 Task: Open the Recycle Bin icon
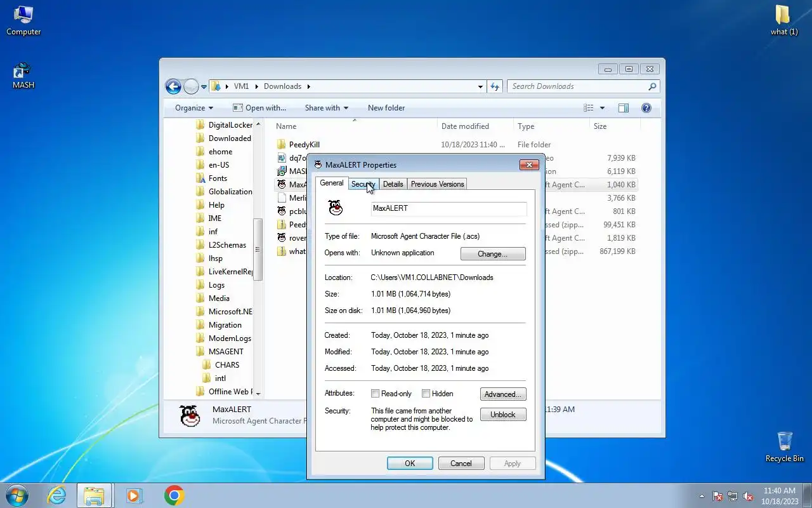point(785,447)
